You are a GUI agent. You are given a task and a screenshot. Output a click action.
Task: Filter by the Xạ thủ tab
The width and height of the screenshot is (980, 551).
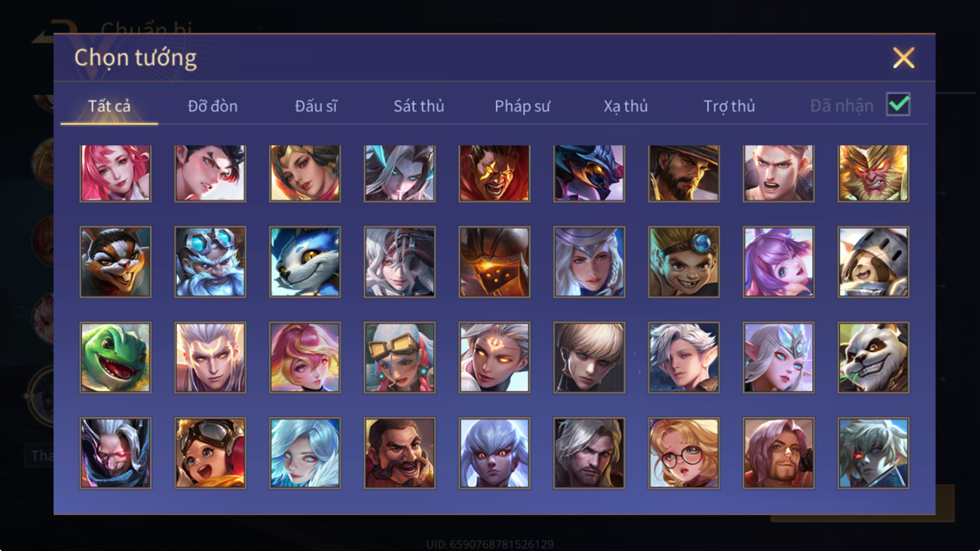pos(625,106)
